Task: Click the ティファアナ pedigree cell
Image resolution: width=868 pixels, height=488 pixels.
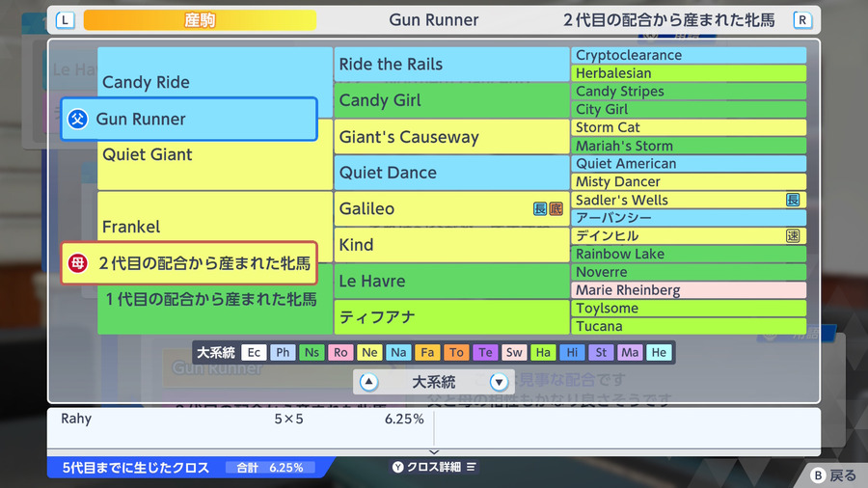Action: point(451,317)
